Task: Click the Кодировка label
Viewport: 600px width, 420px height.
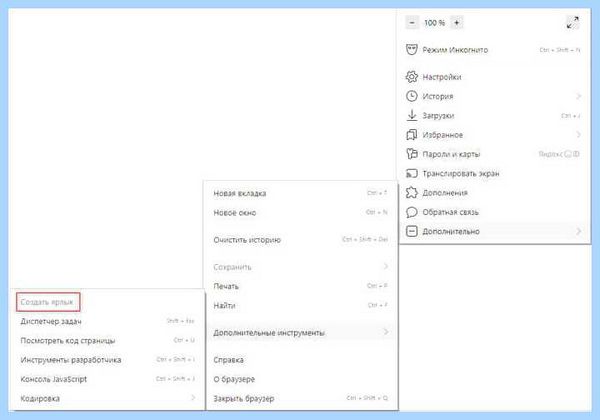Action: (40, 398)
